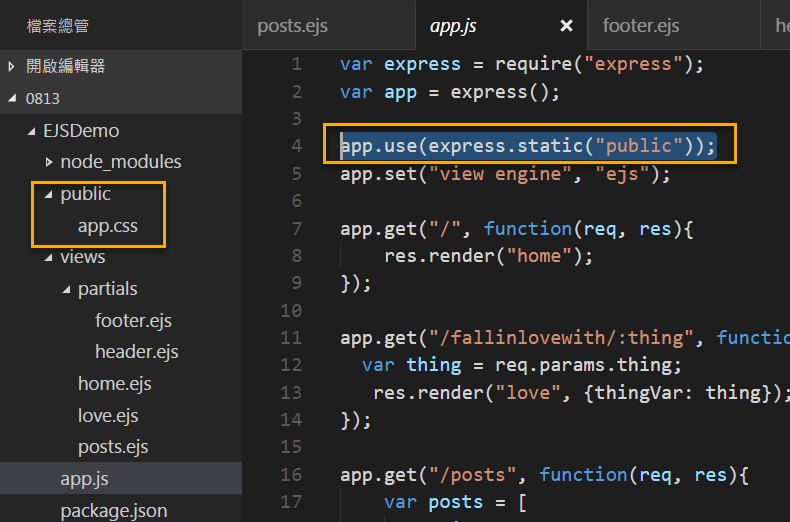Collapse the EJSDemo folder arrow
Viewport: 790px width, 522px height.
31,131
